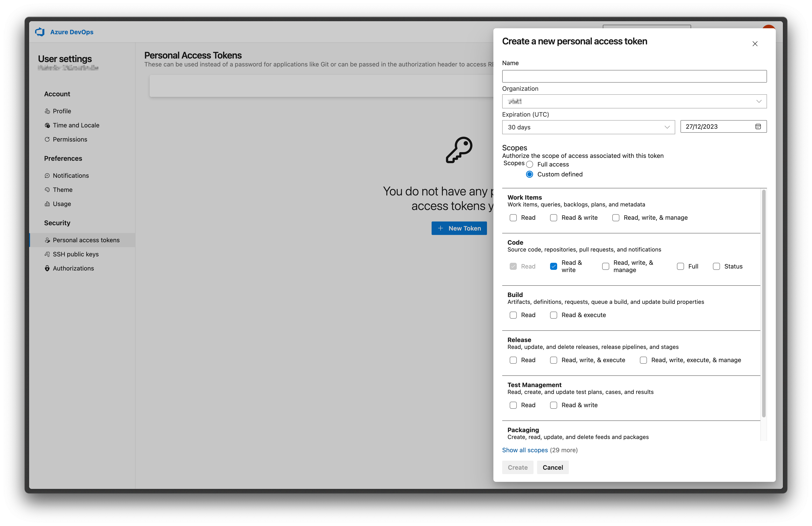The width and height of the screenshot is (812, 526).
Task: Open the Profile settings page
Action: click(83, 111)
